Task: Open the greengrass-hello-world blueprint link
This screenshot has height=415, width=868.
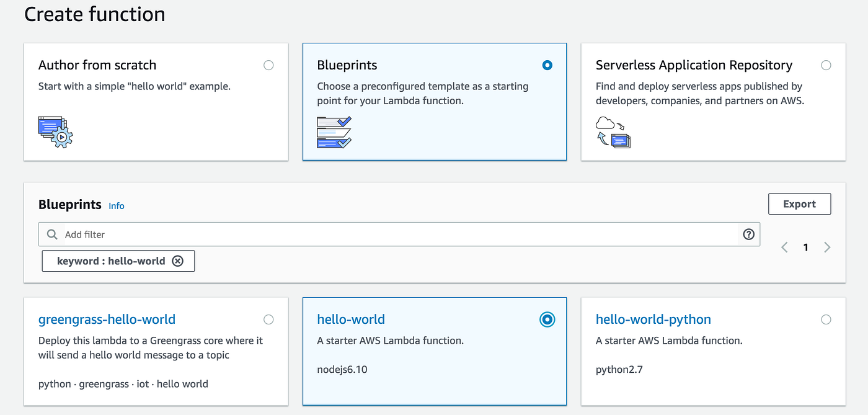Action: click(x=107, y=319)
